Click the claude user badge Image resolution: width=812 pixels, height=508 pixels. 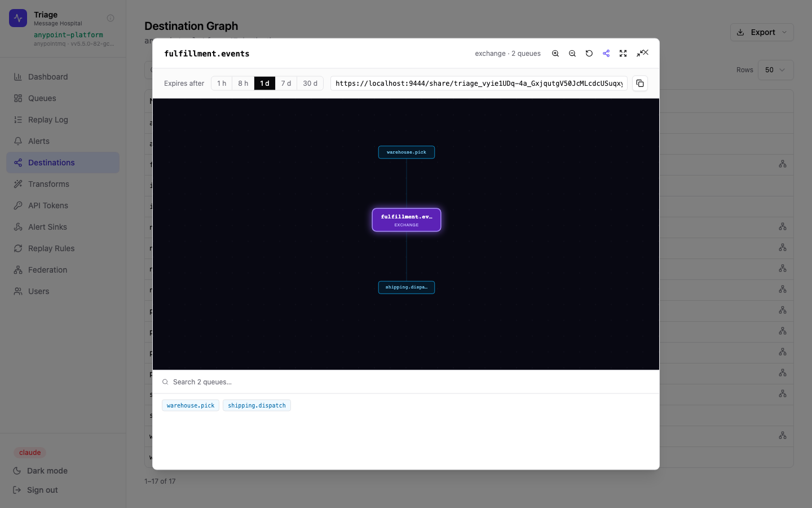click(x=30, y=453)
